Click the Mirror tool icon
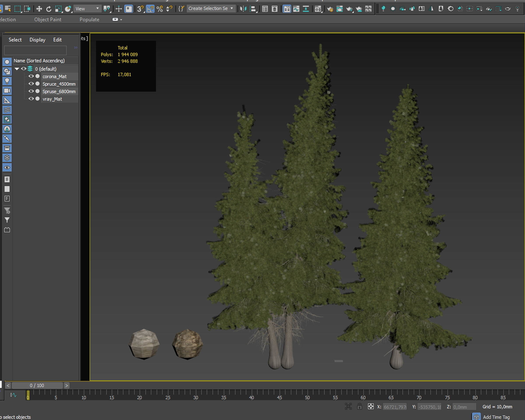Image resolution: width=525 pixels, height=420 pixels. pyautogui.click(x=243, y=9)
